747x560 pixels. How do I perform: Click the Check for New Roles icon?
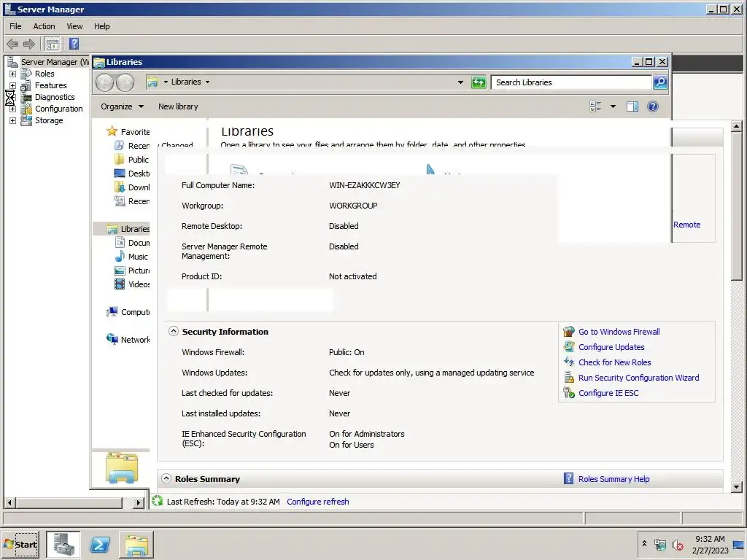click(569, 362)
